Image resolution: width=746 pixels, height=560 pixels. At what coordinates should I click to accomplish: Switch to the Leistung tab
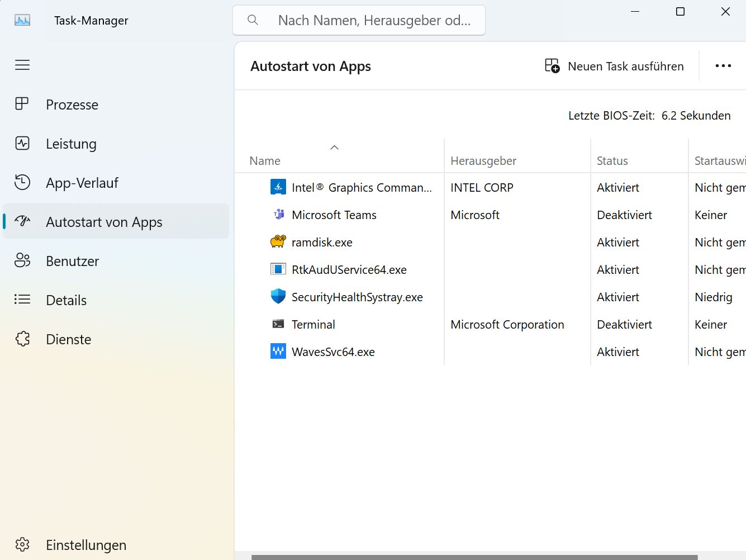tap(71, 144)
